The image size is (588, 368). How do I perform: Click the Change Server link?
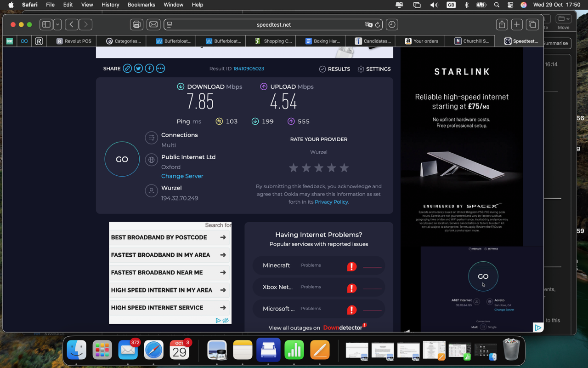pyautogui.click(x=182, y=176)
